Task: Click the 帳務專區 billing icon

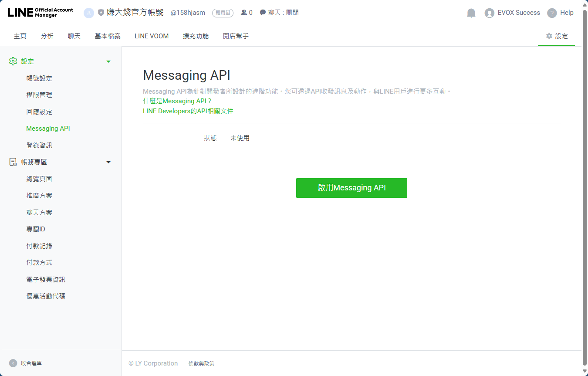Action: click(13, 162)
